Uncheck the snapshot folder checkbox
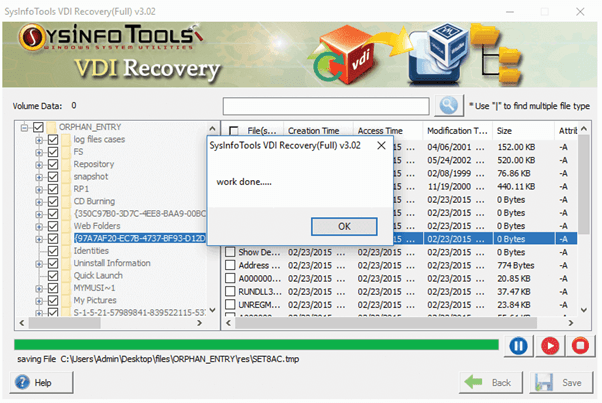This screenshot has height=403, width=602. point(53,177)
